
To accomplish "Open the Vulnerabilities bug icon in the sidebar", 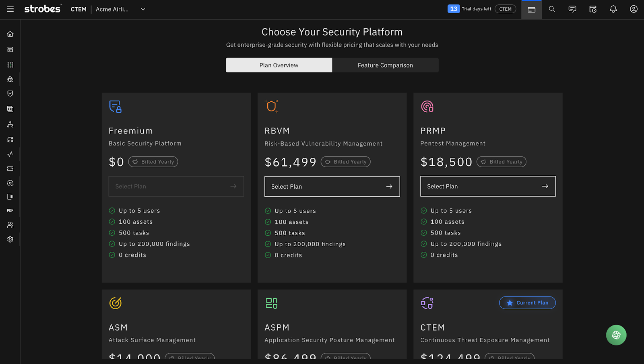I will (x=10, y=79).
